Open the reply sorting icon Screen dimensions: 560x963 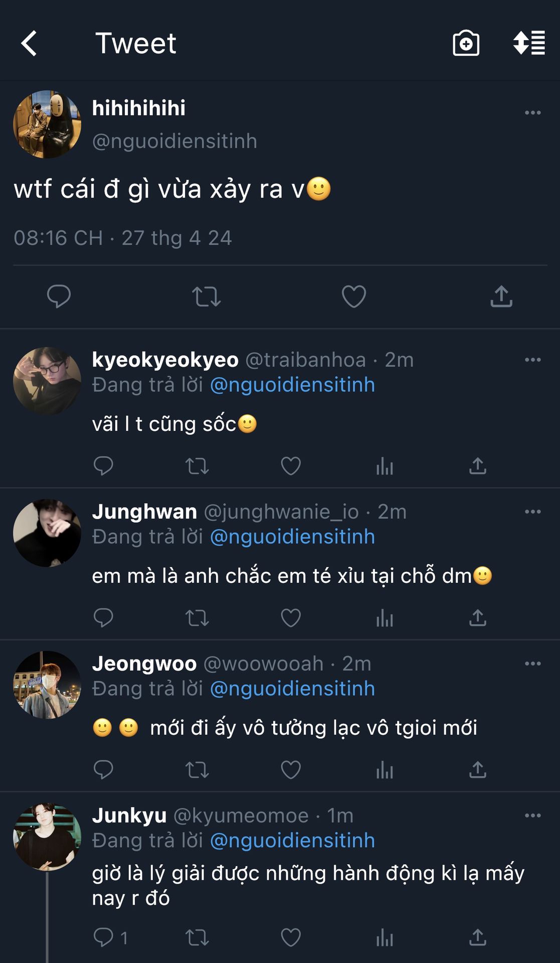click(529, 43)
